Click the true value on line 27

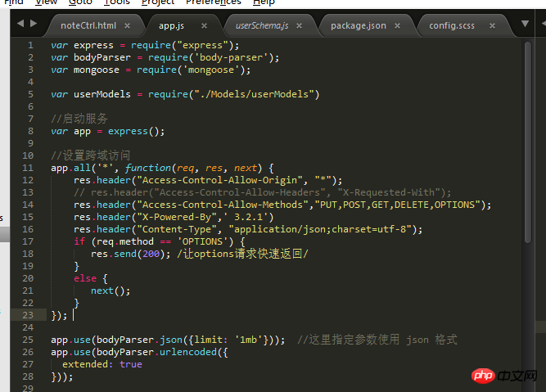131,364
